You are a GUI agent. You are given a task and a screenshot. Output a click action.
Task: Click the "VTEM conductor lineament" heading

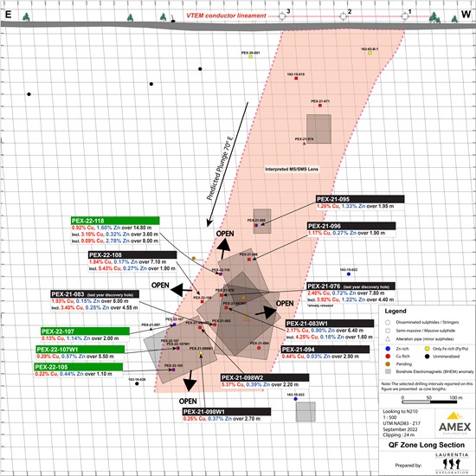pos(226,16)
